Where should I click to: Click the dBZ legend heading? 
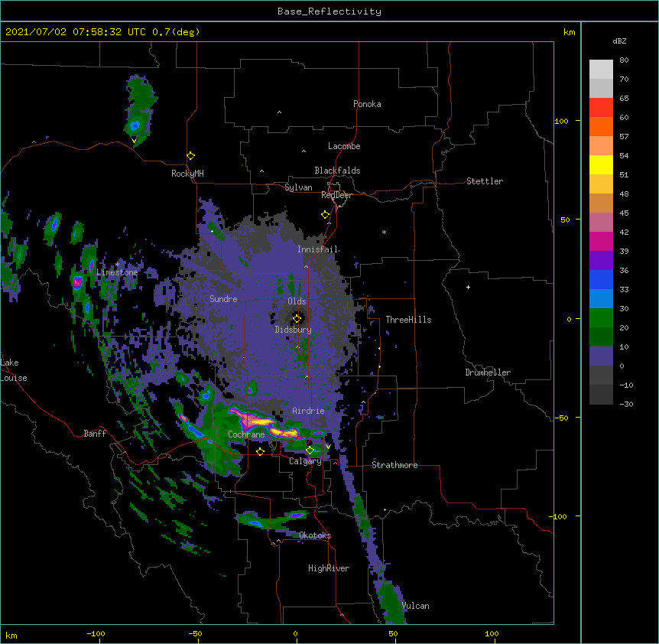tap(619, 41)
